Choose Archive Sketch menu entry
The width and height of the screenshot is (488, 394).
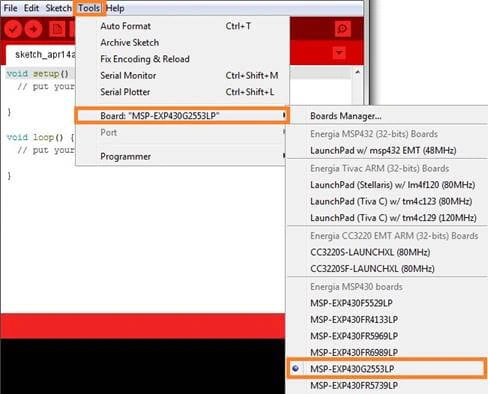182,43
